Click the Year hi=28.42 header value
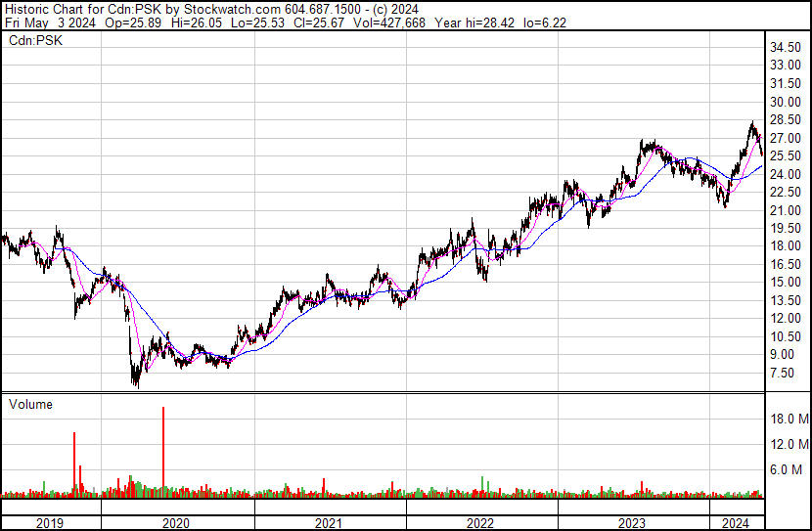Screen dimensions: 812x531 [474, 22]
